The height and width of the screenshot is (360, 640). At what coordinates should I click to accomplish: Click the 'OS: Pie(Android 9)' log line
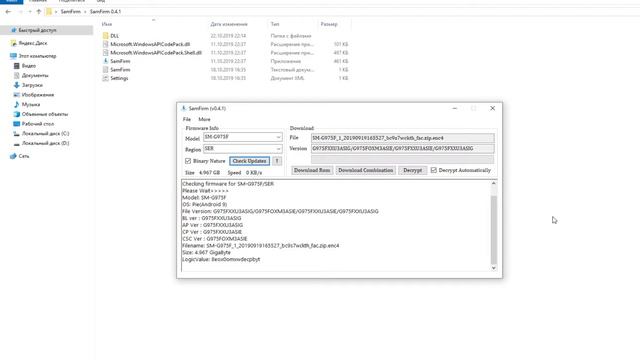[204, 204]
